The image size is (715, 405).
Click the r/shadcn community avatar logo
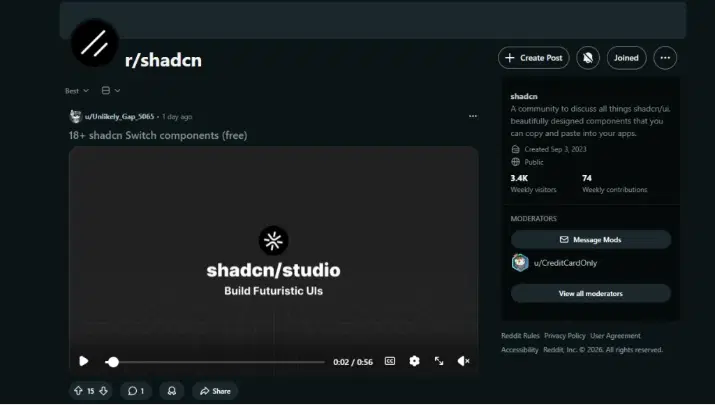click(95, 43)
